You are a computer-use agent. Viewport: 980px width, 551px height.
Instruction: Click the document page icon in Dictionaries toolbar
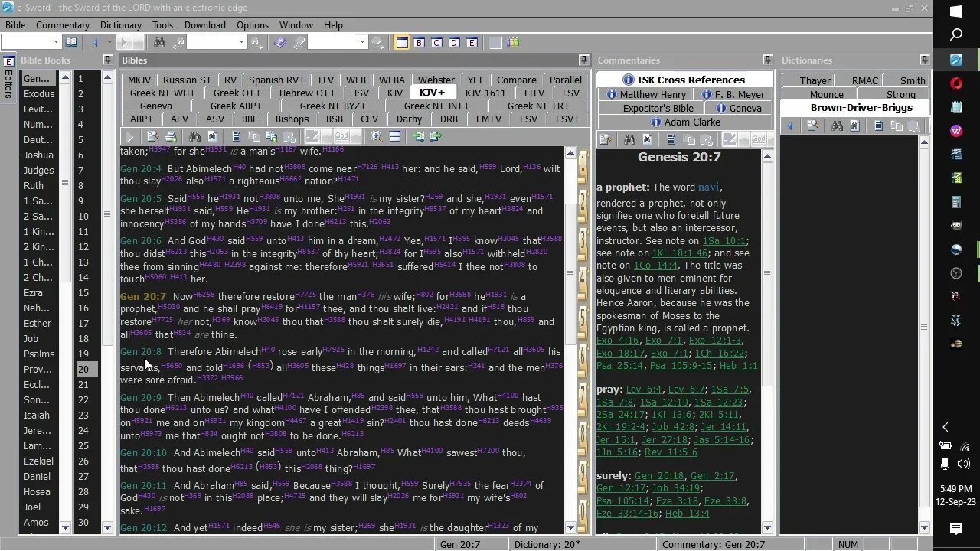[878, 126]
